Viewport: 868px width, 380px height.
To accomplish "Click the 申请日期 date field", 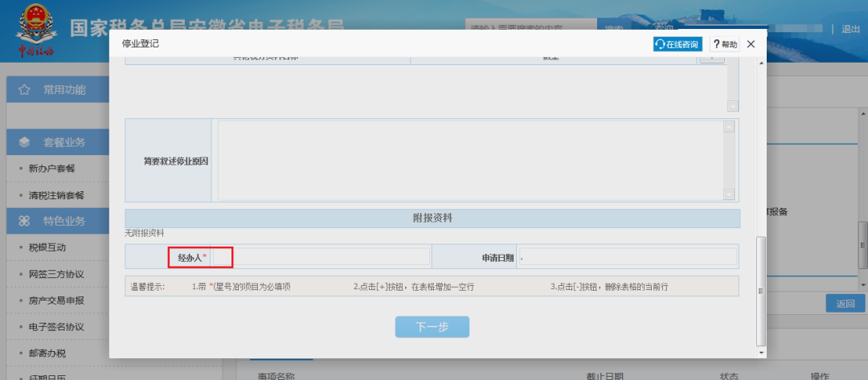I will point(627,257).
